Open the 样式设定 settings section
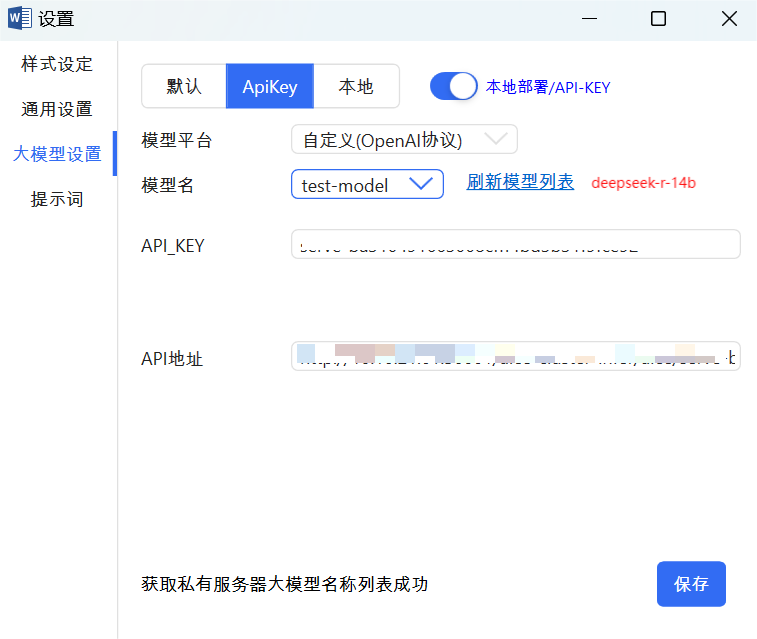The height and width of the screenshot is (639, 757). pos(57,64)
